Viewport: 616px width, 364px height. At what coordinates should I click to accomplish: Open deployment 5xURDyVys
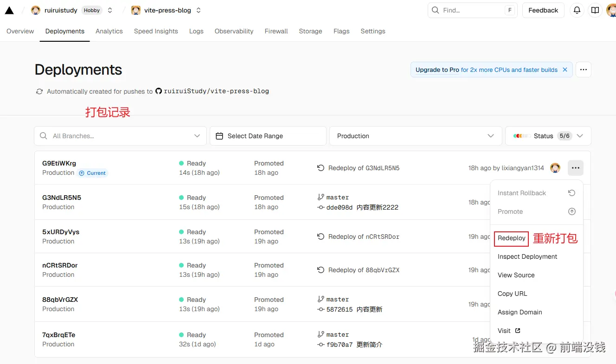click(x=61, y=232)
